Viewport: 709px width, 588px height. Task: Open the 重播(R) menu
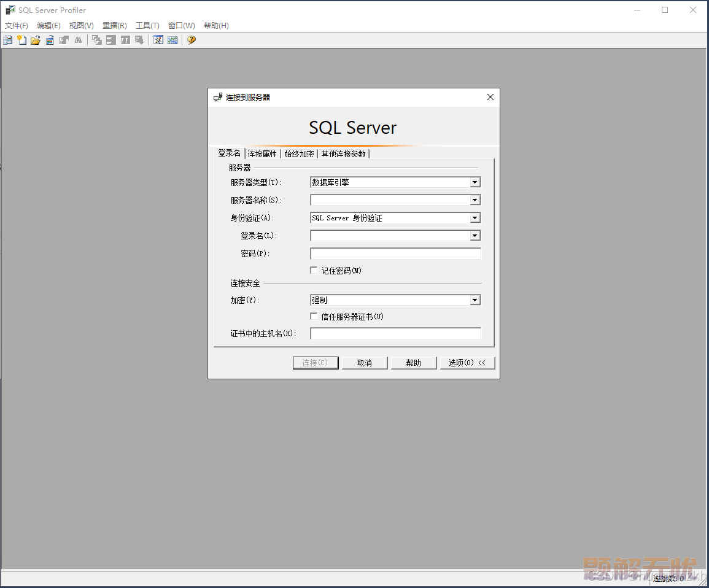click(x=114, y=26)
